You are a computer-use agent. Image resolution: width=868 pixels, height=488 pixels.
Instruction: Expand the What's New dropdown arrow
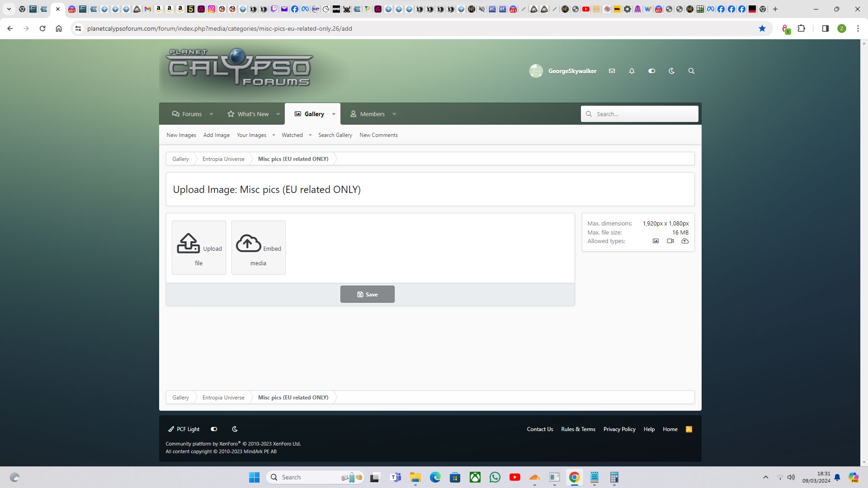(278, 114)
